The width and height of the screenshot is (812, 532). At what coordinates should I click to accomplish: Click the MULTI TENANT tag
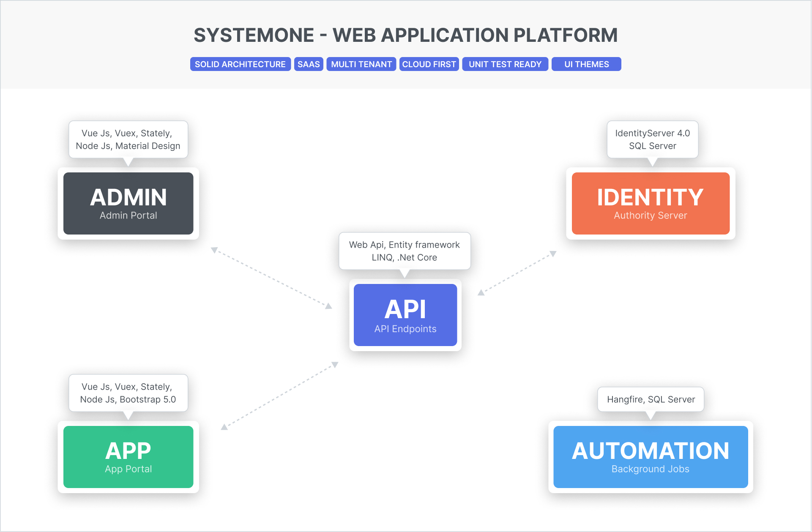[x=361, y=64]
